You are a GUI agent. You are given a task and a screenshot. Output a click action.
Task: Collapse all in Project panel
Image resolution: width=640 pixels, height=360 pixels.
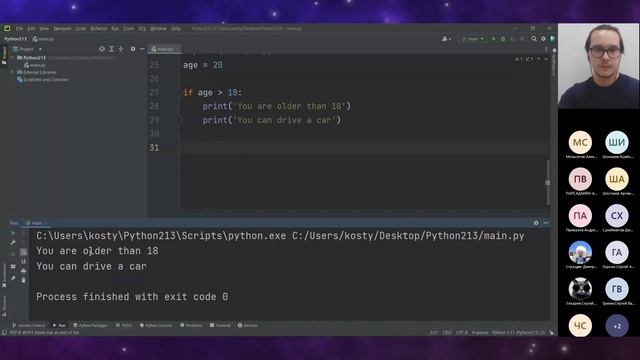121,49
